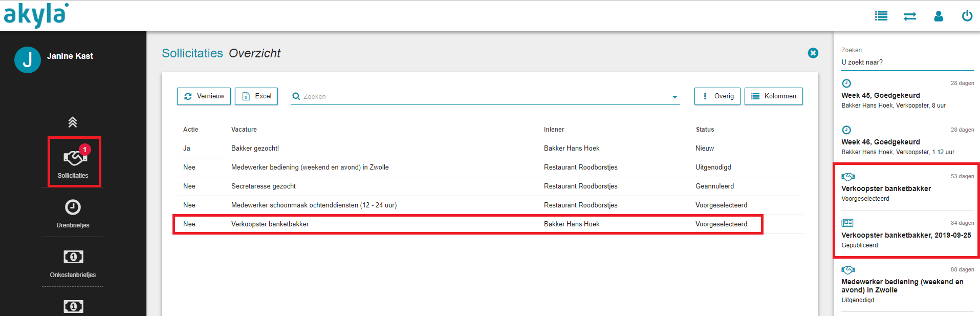The height and width of the screenshot is (316, 980).
Task: Close the Sollicitaties Overzicht panel
Action: [813, 53]
